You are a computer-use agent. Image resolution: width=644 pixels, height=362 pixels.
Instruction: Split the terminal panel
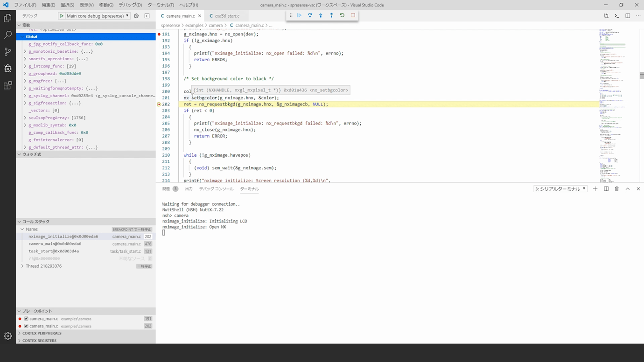pos(606,189)
